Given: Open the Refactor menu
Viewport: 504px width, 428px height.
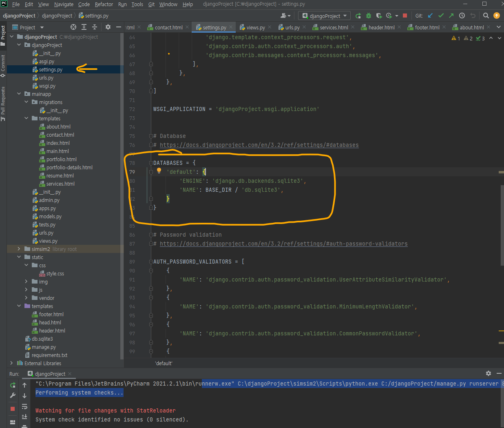Looking at the screenshot, I should 104,4.
